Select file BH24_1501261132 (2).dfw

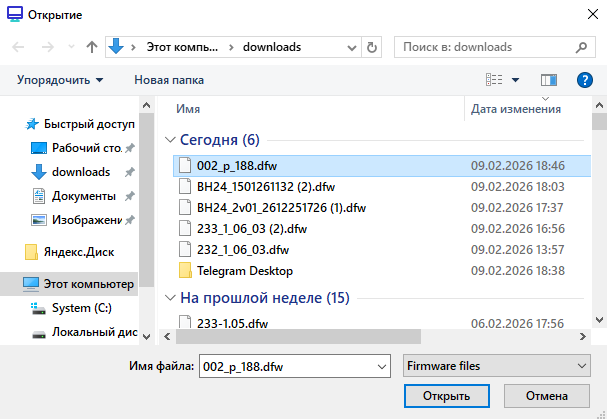pos(265,187)
